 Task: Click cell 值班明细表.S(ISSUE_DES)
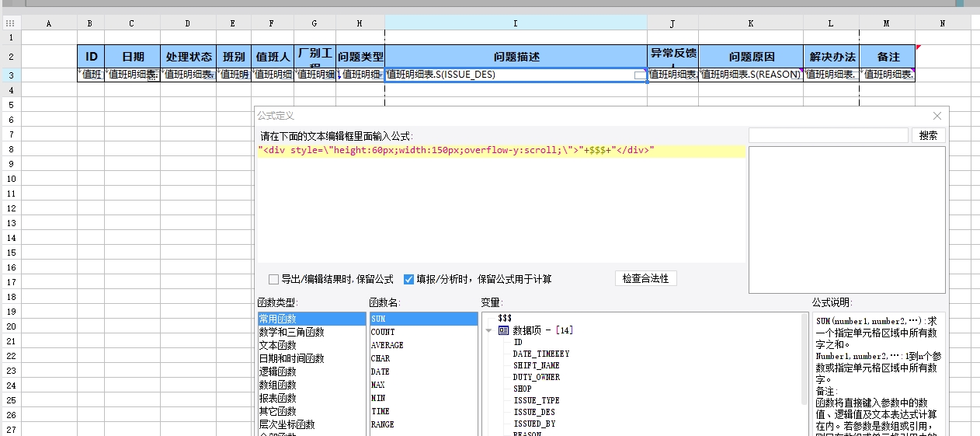[516, 75]
